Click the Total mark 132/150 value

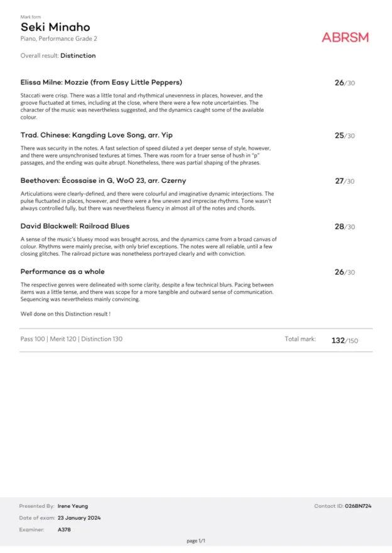click(344, 340)
